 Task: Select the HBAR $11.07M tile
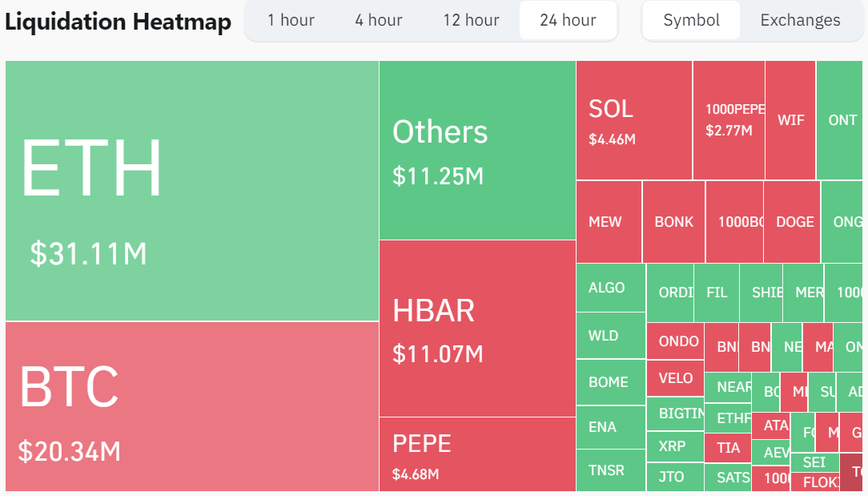click(477, 329)
